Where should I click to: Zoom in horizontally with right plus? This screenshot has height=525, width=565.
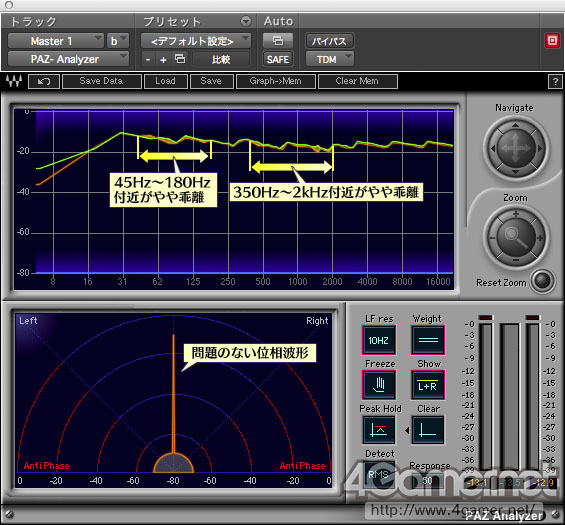pos(540,238)
